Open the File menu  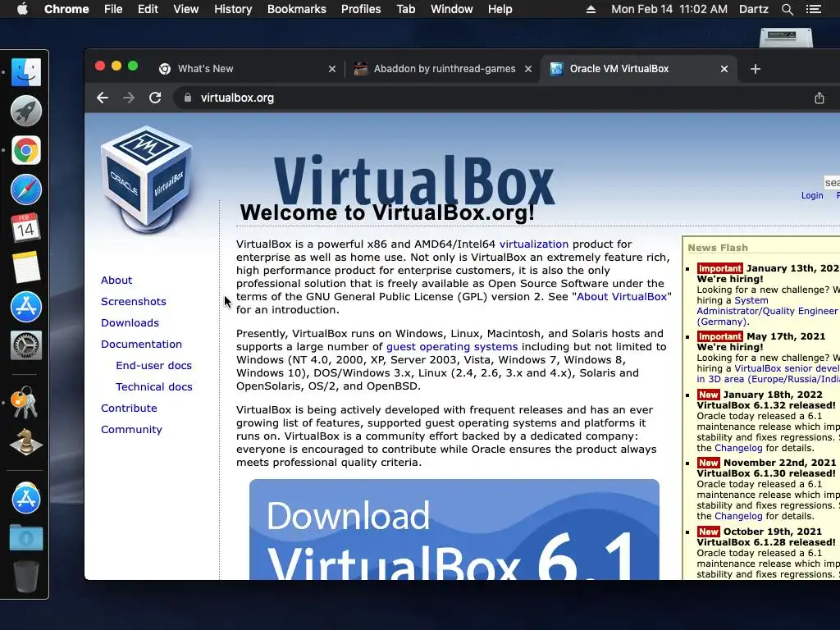tap(113, 9)
